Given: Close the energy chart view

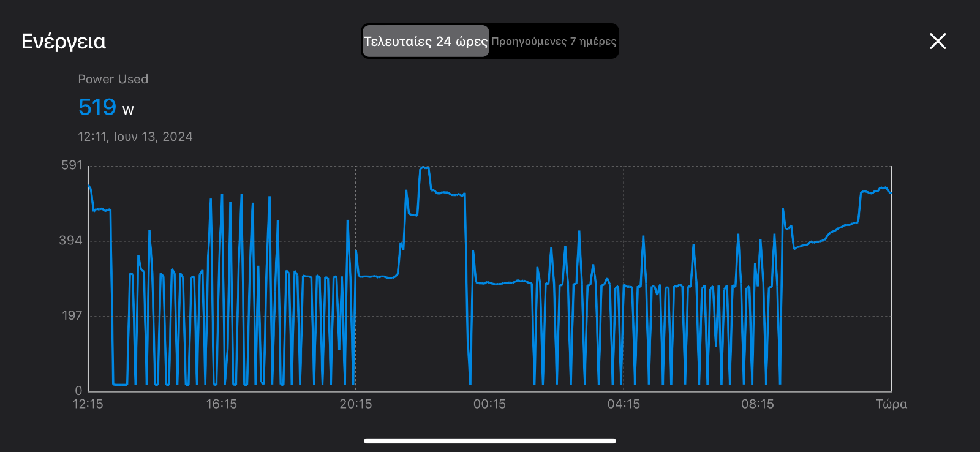Looking at the screenshot, I should tap(938, 41).
